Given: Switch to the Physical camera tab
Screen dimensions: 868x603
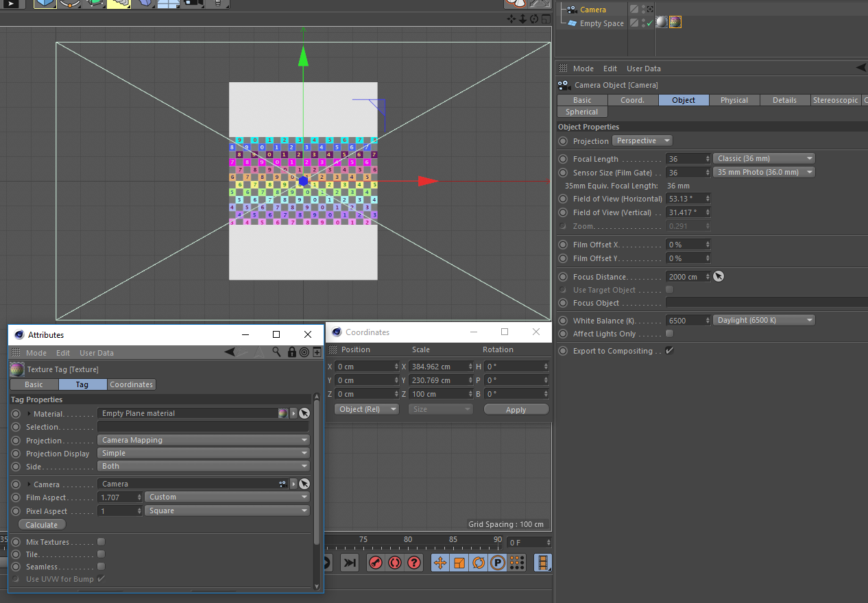Looking at the screenshot, I should pos(734,100).
